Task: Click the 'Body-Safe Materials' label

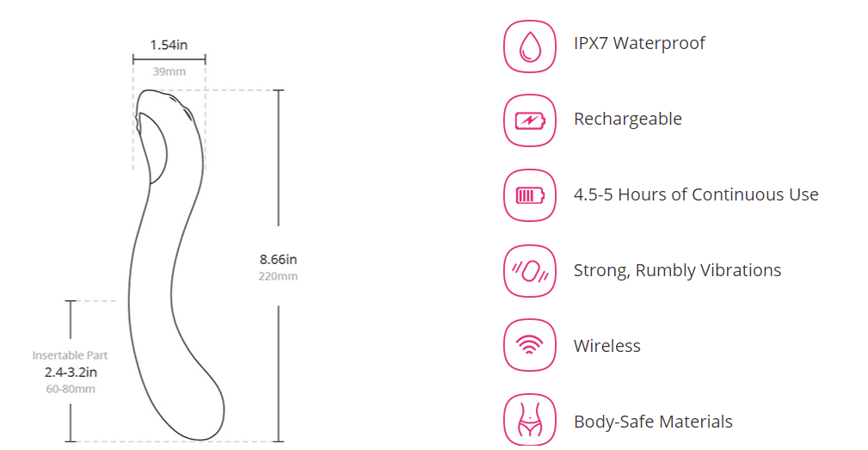Action: pos(653,422)
